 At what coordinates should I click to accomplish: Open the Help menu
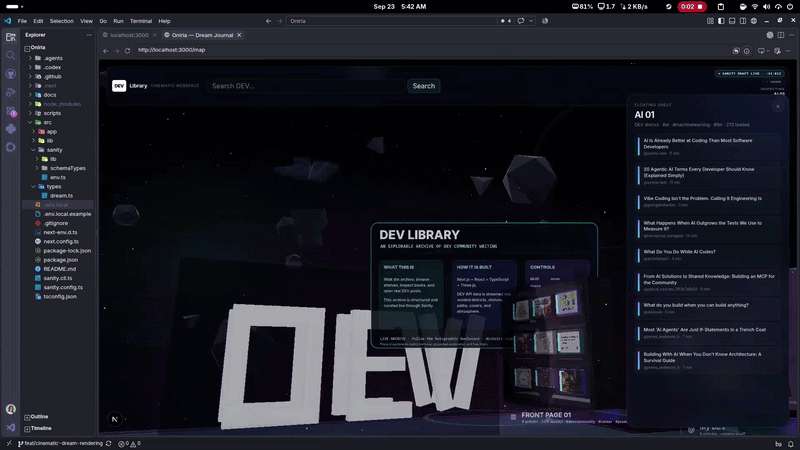coord(164,21)
